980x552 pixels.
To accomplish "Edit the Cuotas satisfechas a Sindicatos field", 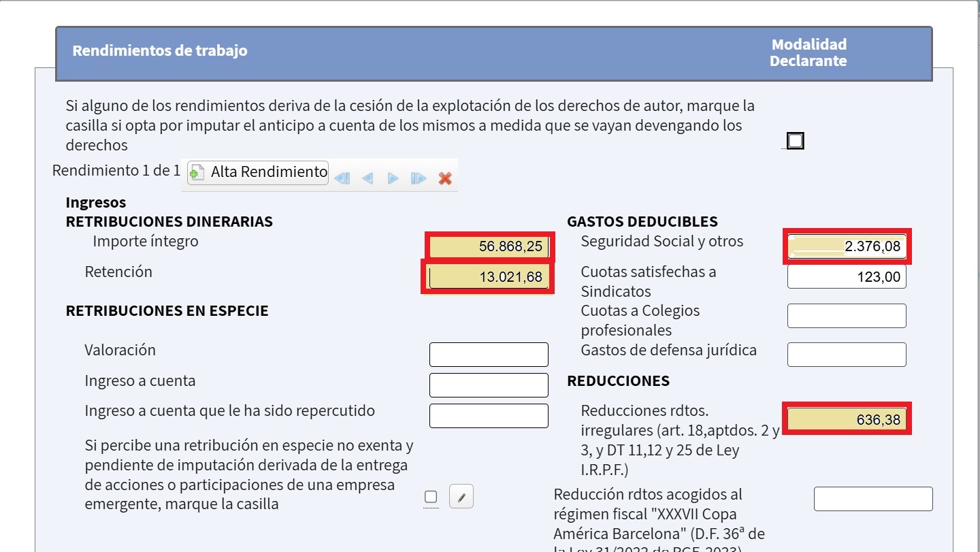I will coord(847,277).
